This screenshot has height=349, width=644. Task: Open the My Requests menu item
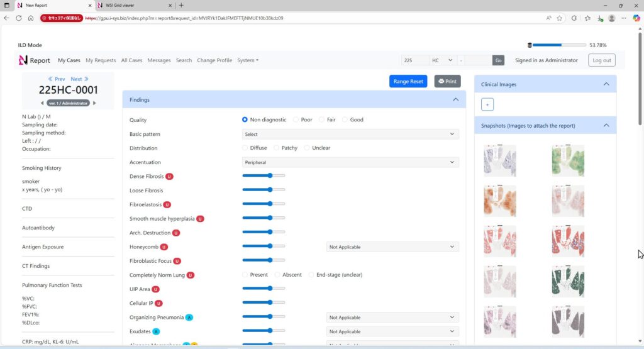(x=101, y=60)
